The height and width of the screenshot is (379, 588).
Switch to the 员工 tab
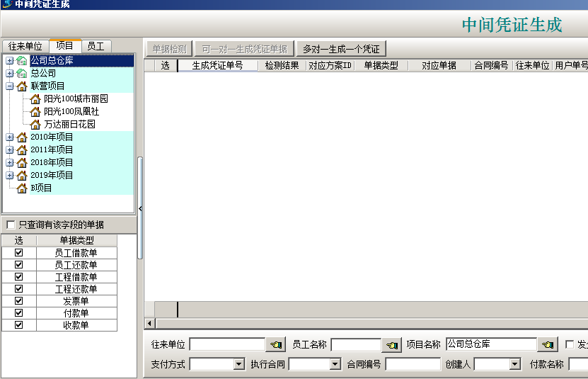click(96, 46)
